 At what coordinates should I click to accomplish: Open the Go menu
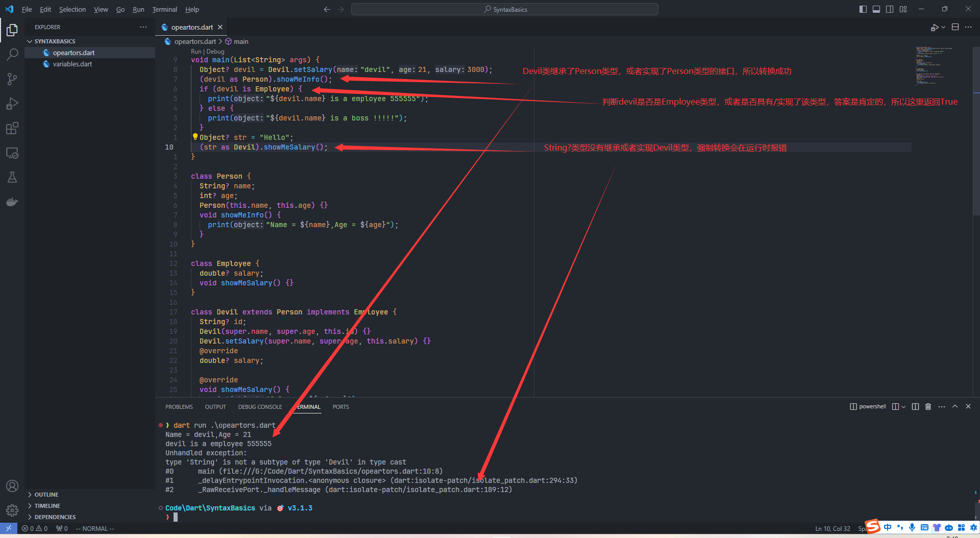[x=120, y=9]
